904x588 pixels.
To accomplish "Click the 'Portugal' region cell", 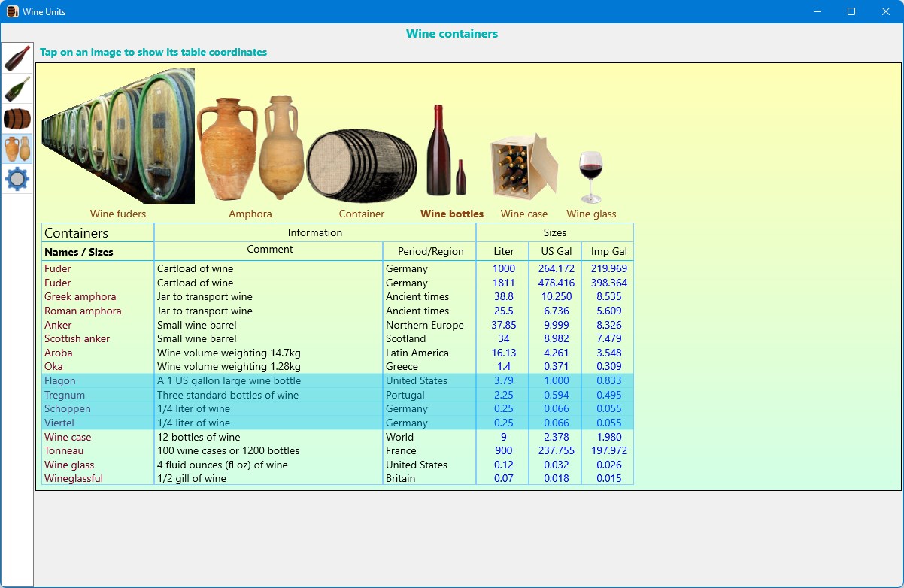I will pos(405,395).
